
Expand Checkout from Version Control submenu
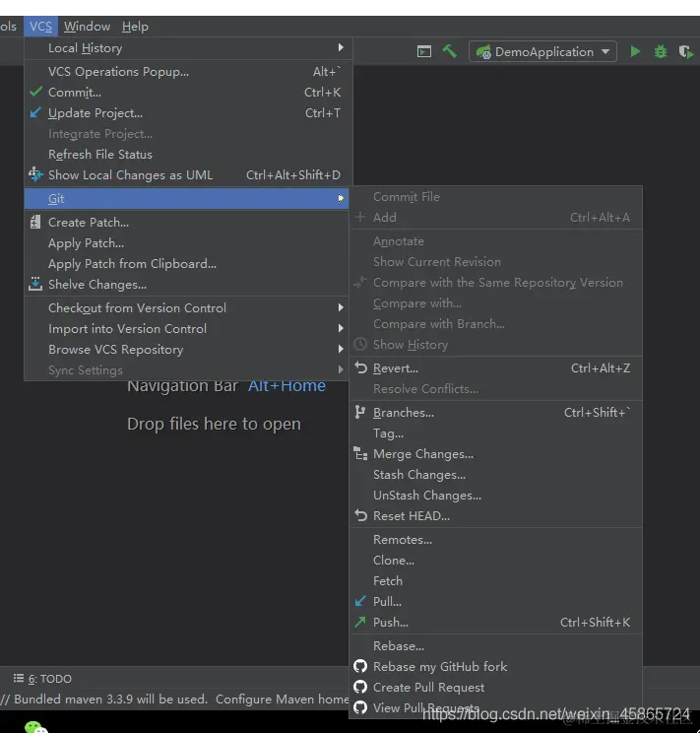coord(187,307)
